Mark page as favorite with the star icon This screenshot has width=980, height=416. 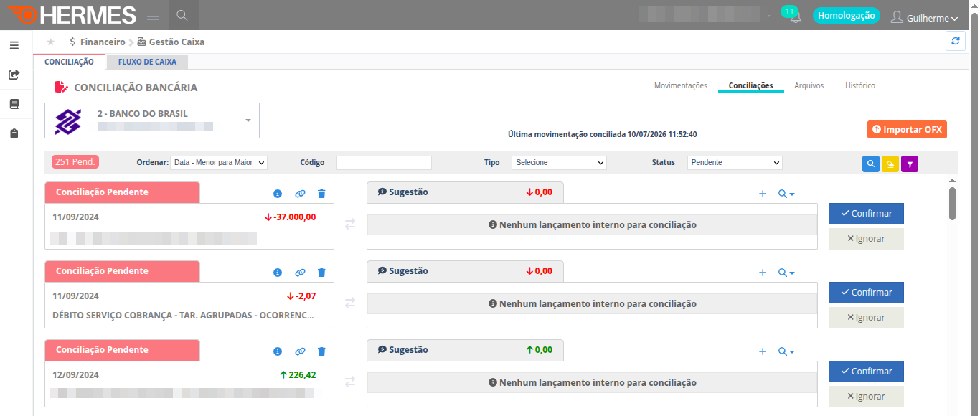pyautogui.click(x=50, y=42)
